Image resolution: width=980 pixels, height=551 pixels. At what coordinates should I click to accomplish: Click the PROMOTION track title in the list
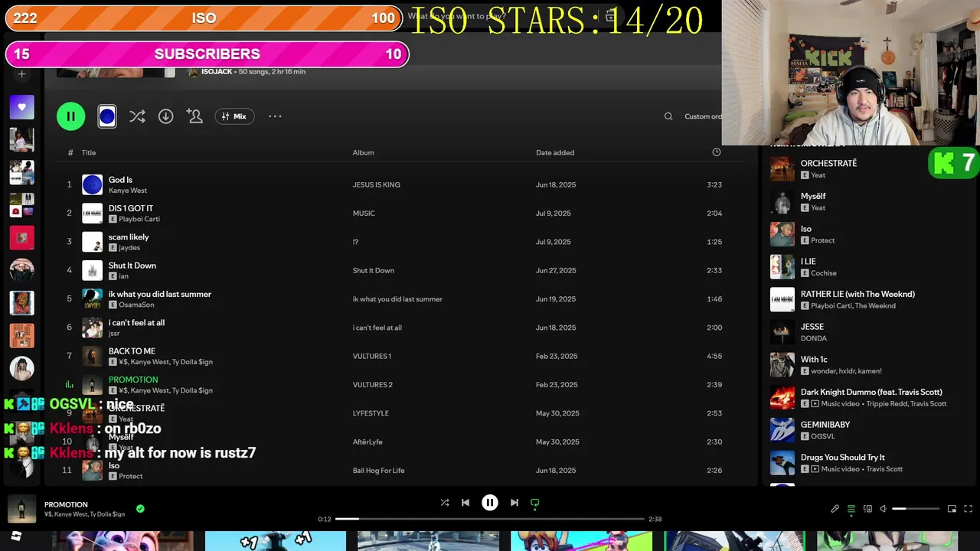click(133, 380)
